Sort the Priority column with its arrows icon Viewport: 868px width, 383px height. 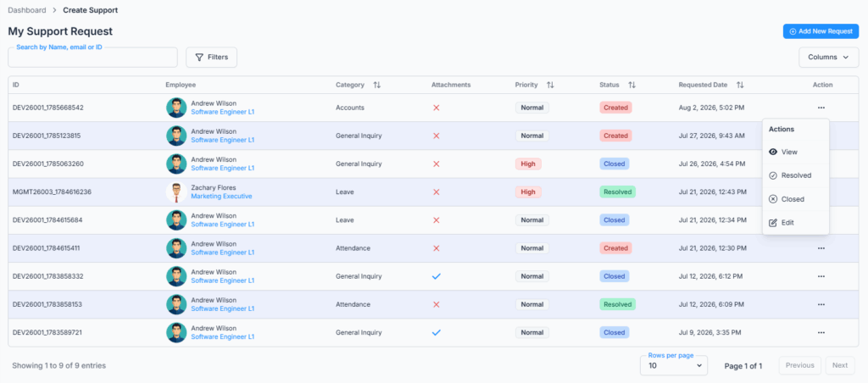(550, 86)
